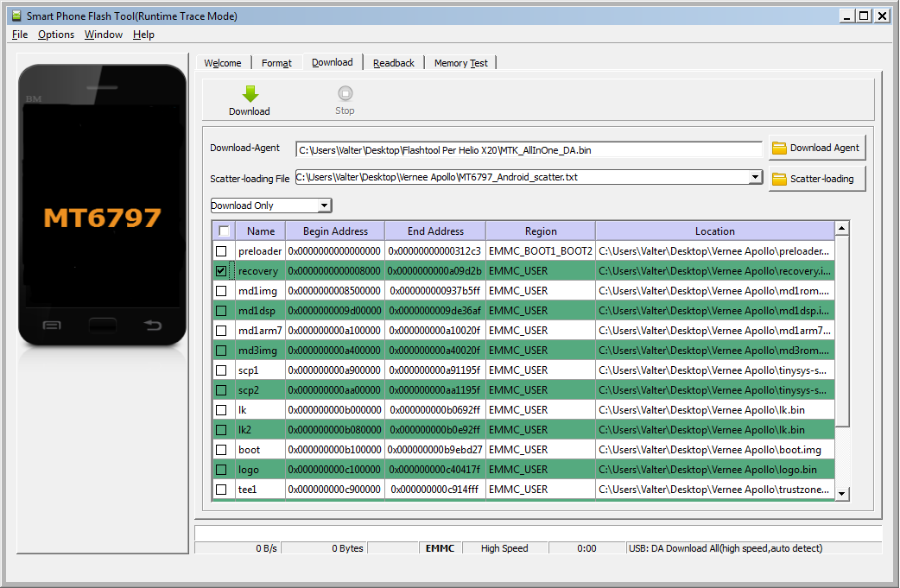
Task: Check the lk partition checkbox
Action: (222, 409)
